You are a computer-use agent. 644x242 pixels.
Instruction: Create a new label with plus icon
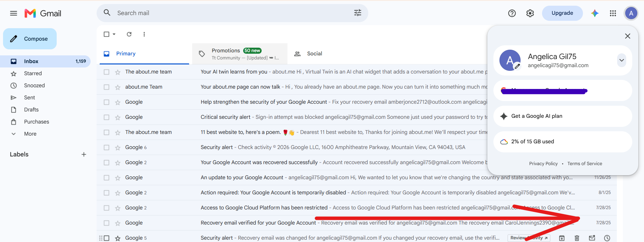tap(84, 154)
